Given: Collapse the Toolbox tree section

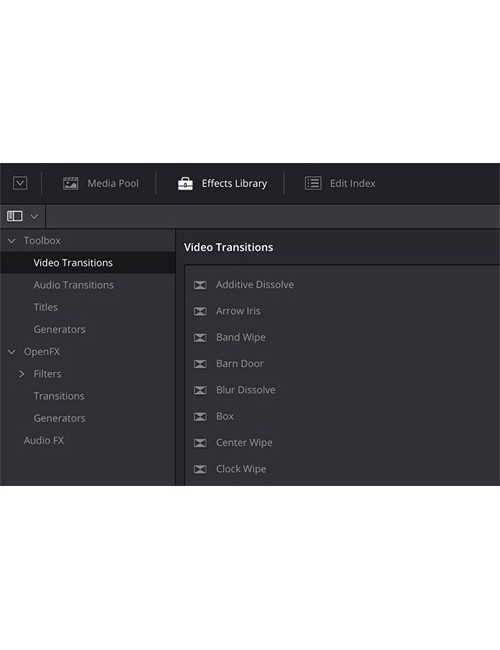Looking at the screenshot, I should 12,240.
